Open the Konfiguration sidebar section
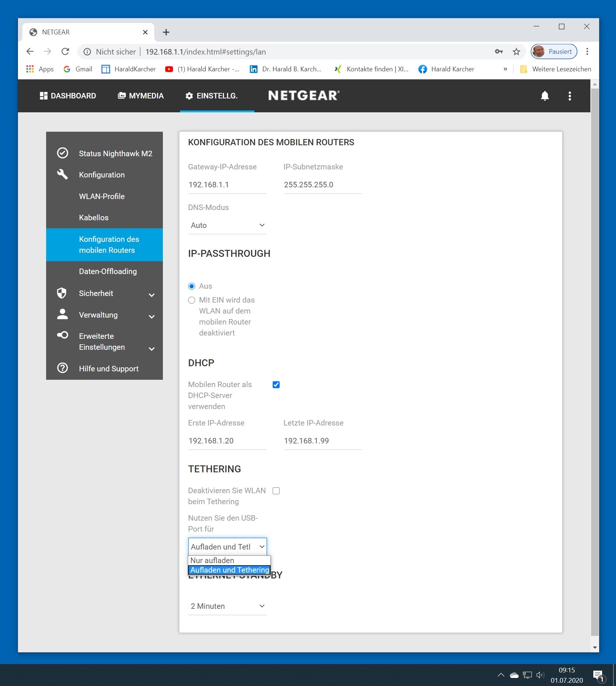 102,175
